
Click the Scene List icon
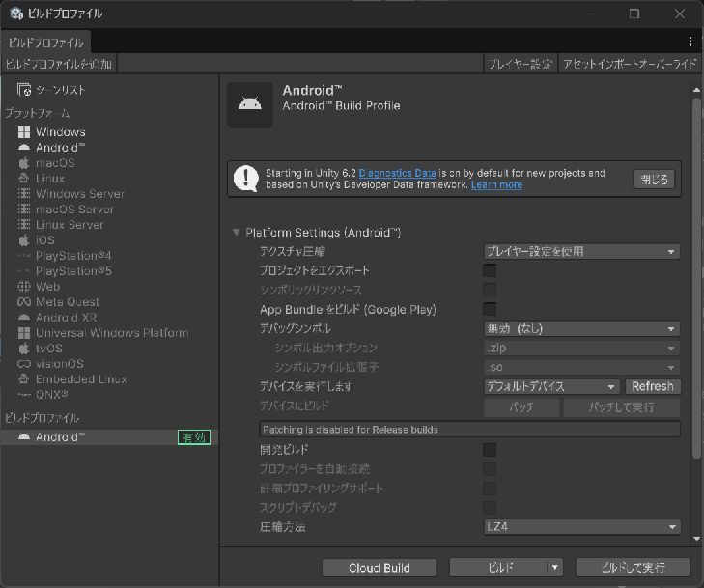pyautogui.click(x=24, y=90)
